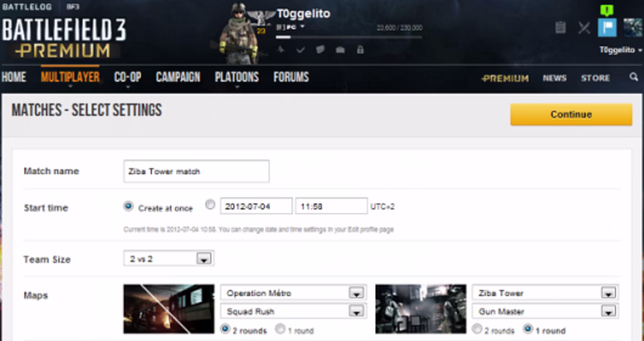Viewport: 644px width, 341px height.
Task: Open the Team Size 2 vs 2 dropdown
Action: 169,259
